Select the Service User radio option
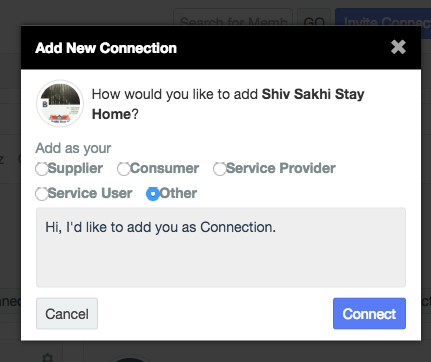The height and width of the screenshot is (362, 431). pos(42,194)
